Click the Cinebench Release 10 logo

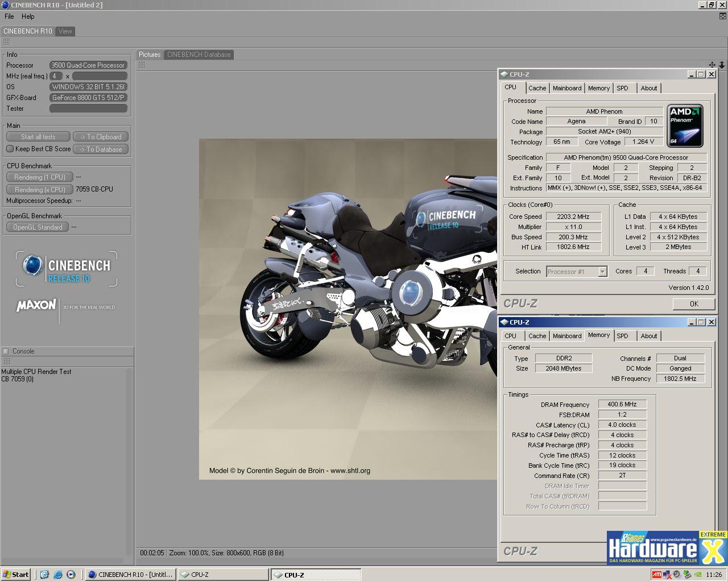67,269
